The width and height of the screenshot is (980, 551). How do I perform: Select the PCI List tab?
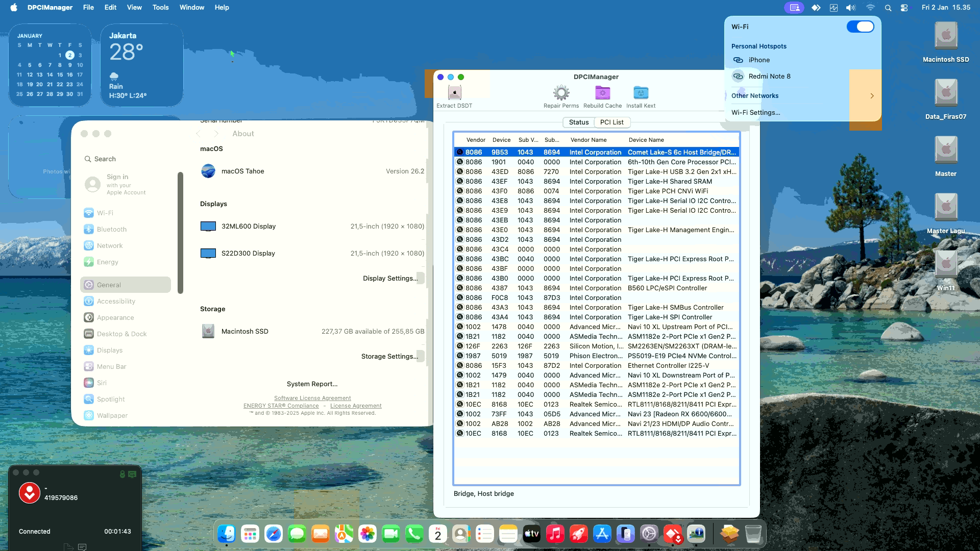(x=612, y=122)
